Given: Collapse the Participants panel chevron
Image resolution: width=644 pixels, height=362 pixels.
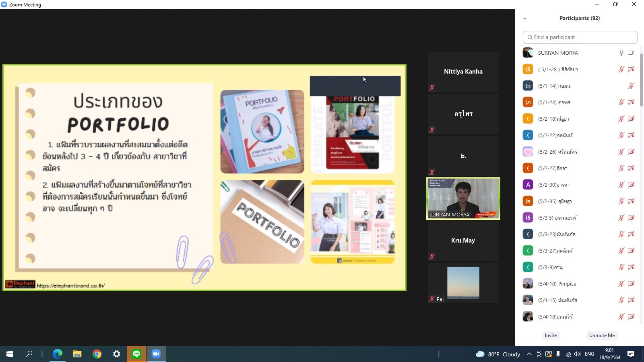Looking at the screenshot, I should tap(525, 19).
